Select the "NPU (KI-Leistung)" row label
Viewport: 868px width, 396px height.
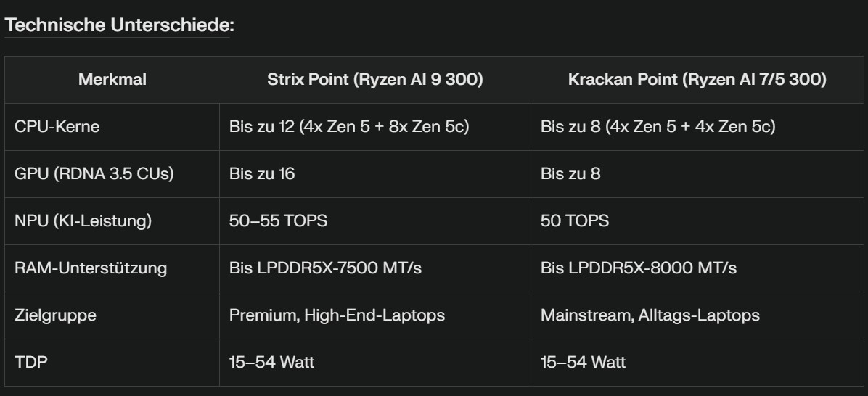[x=83, y=221]
